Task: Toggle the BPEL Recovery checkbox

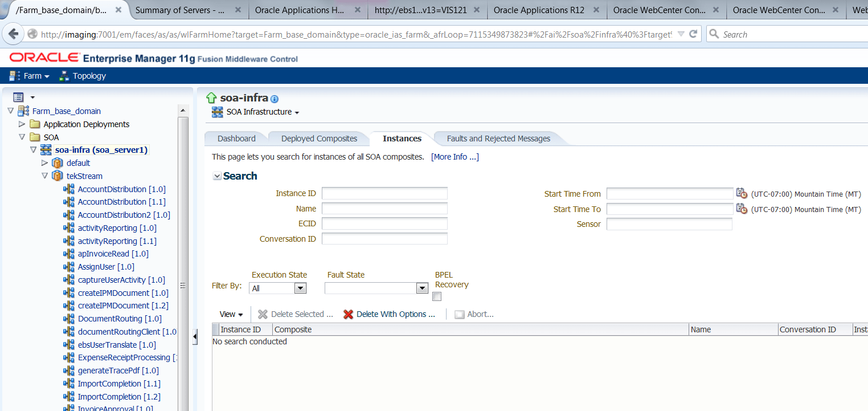Action: coord(437,296)
